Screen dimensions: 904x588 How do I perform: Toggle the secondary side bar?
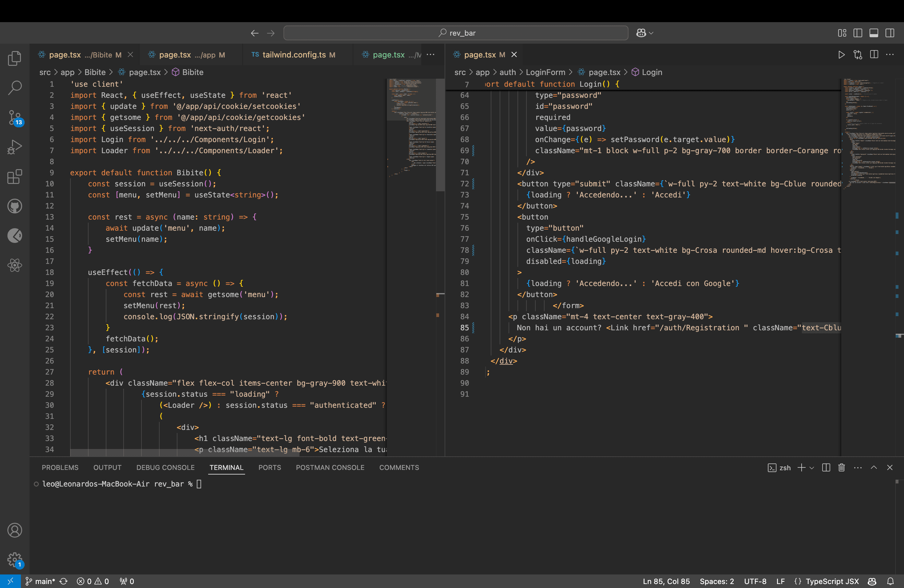(890, 33)
